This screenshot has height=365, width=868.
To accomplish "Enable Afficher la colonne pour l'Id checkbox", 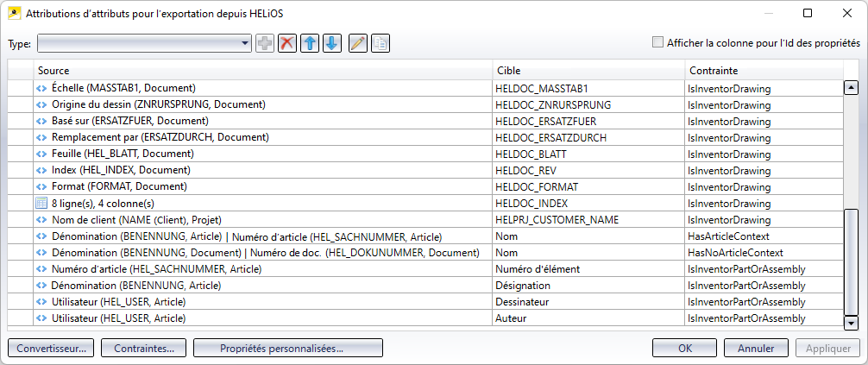I will 657,42.
